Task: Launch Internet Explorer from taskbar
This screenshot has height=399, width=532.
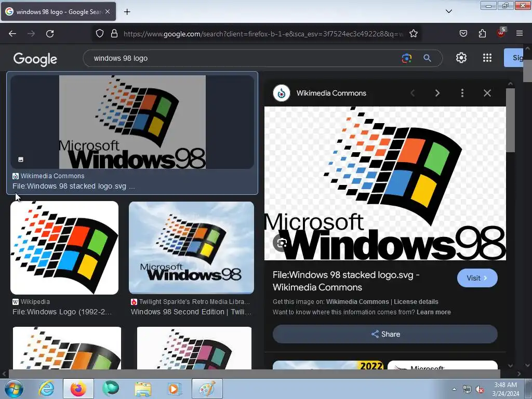Action: [x=46, y=389]
